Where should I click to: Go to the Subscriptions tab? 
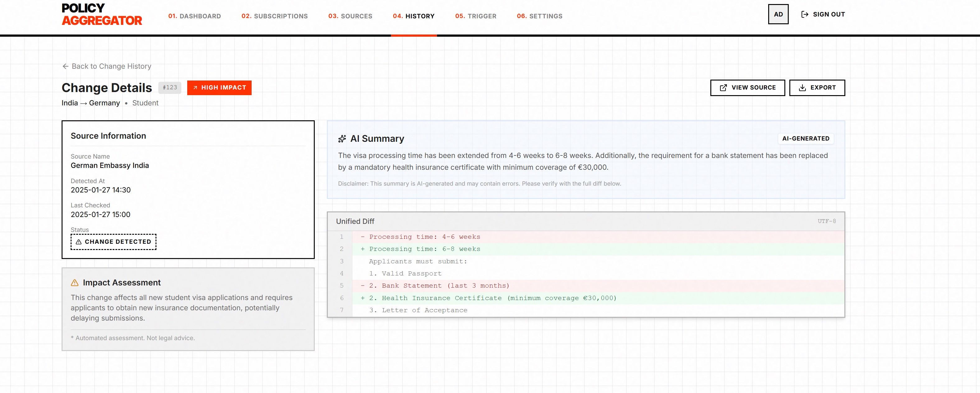(x=274, y=16)
